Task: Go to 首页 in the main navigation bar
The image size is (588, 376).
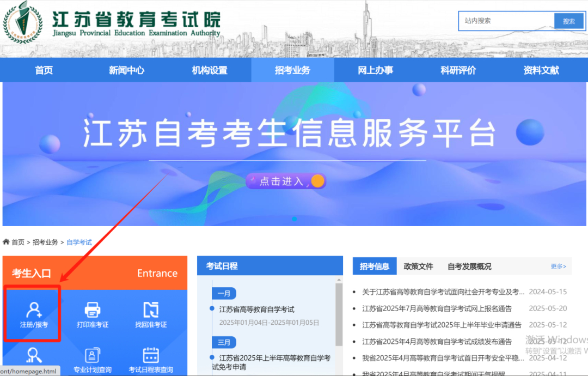Action: click(44, 70)
